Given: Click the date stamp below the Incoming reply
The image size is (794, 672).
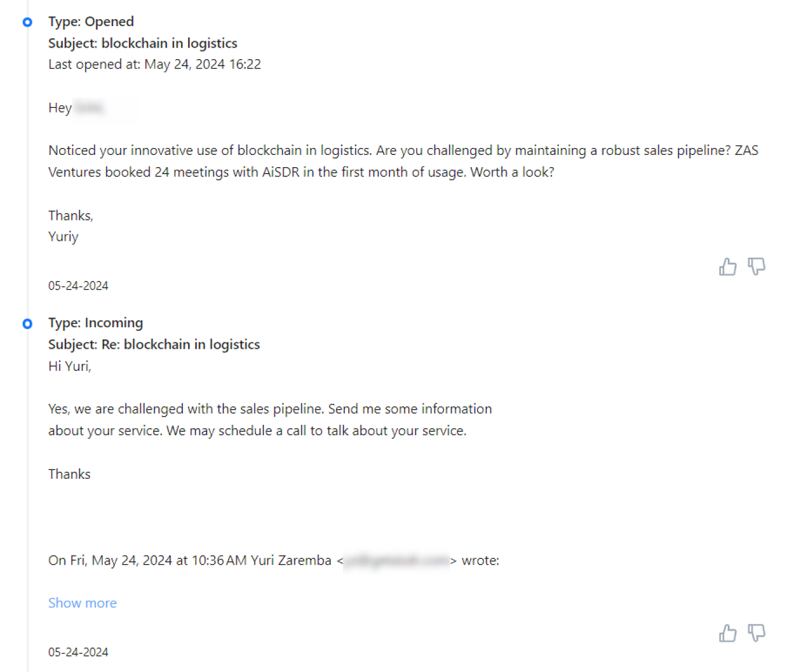Looking at the screenshot, I should (78, 652).
